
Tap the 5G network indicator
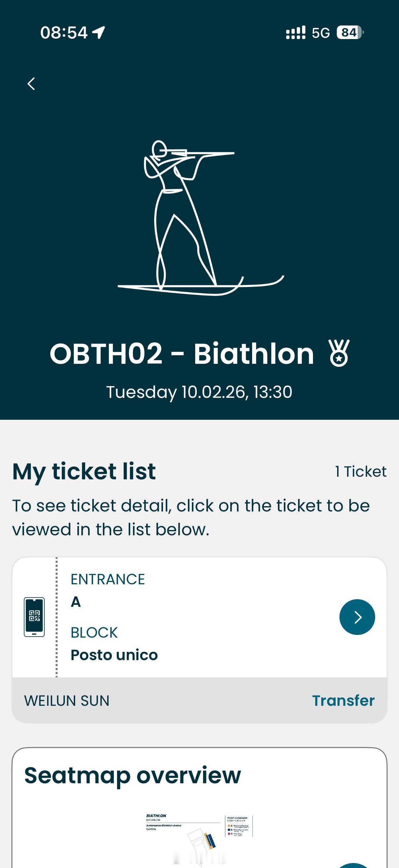pos(321,33)
